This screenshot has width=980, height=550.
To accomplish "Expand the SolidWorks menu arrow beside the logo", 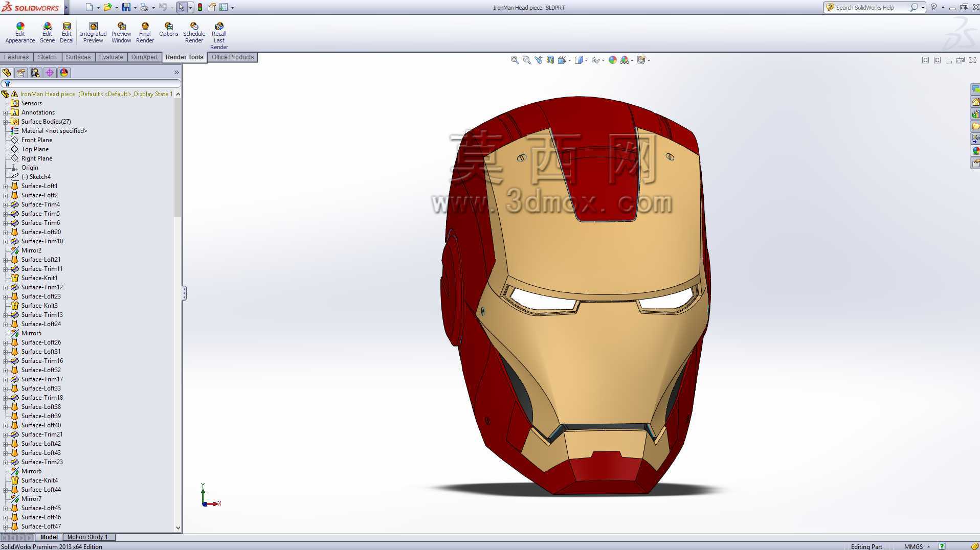I will tap(66, 8).
